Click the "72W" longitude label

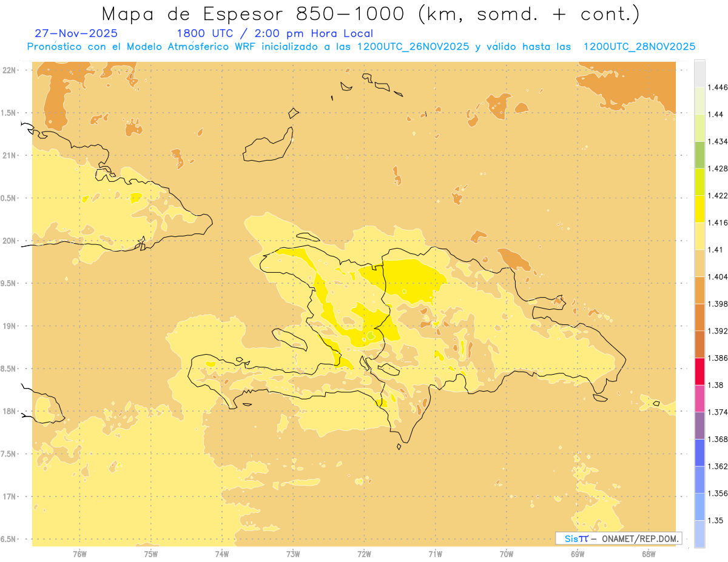click(x=364, y=554)
